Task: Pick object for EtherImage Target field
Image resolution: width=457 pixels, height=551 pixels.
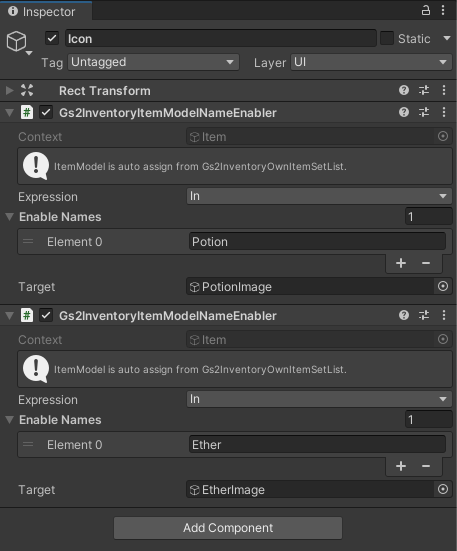Action: pos(443,489)
